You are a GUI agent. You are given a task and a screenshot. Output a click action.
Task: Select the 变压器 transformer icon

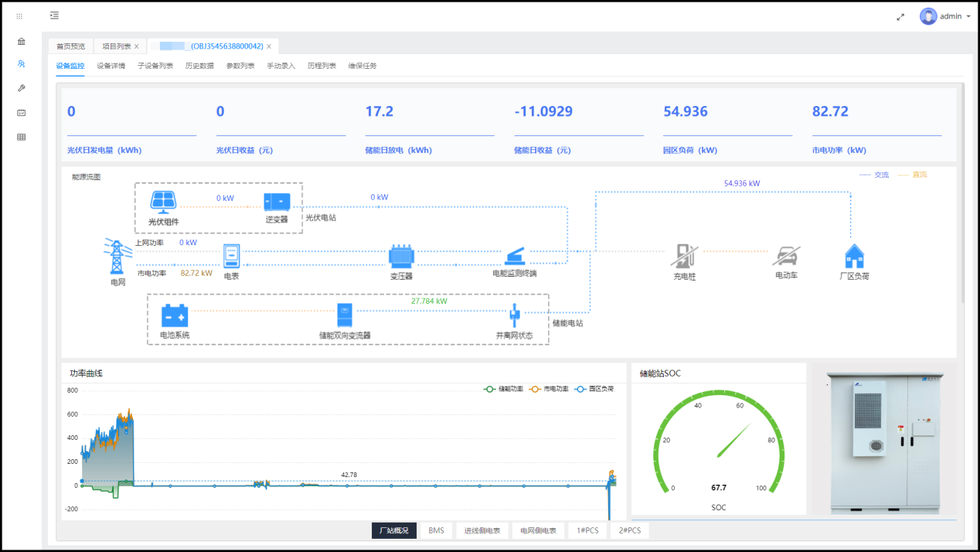pyautogui.click(x=401, y=256)
